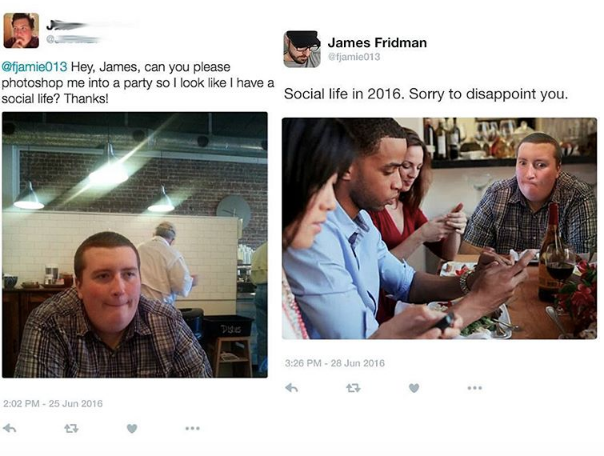Open three-dot menu on Fridman's tweet

point(475,388)
